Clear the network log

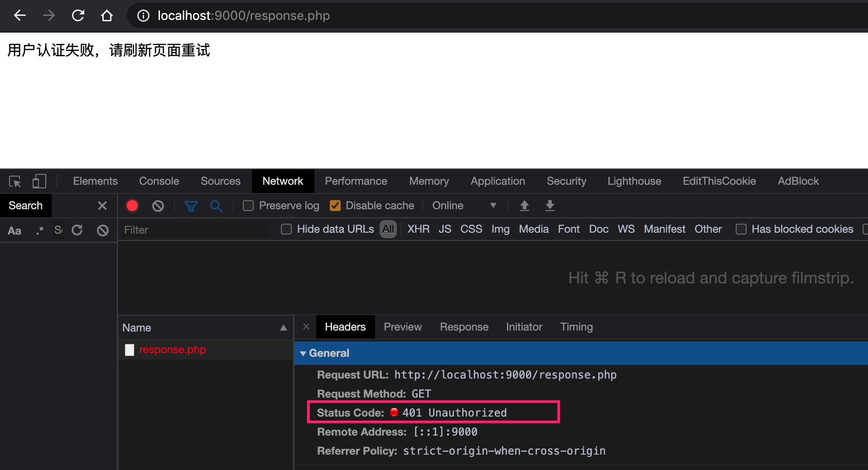[158, 206]
